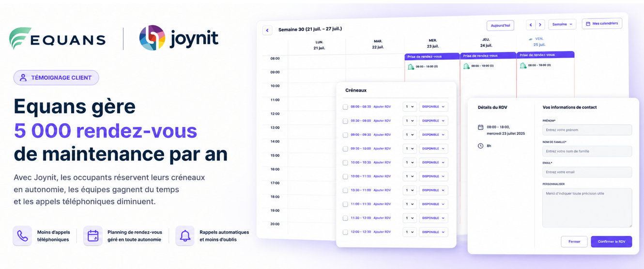644x269 pixels.
Task: Open Thursday's Prise de rendez-vous event header
Action: [488, 56]
